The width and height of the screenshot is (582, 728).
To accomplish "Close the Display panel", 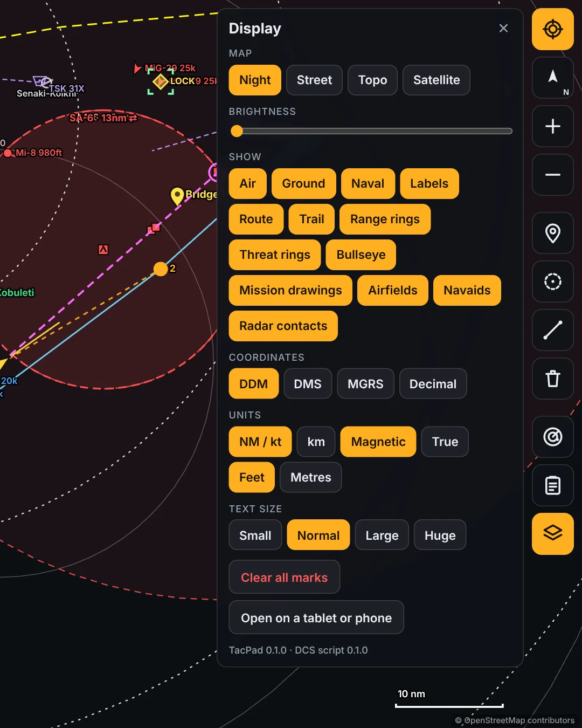I will coord(503,28).
